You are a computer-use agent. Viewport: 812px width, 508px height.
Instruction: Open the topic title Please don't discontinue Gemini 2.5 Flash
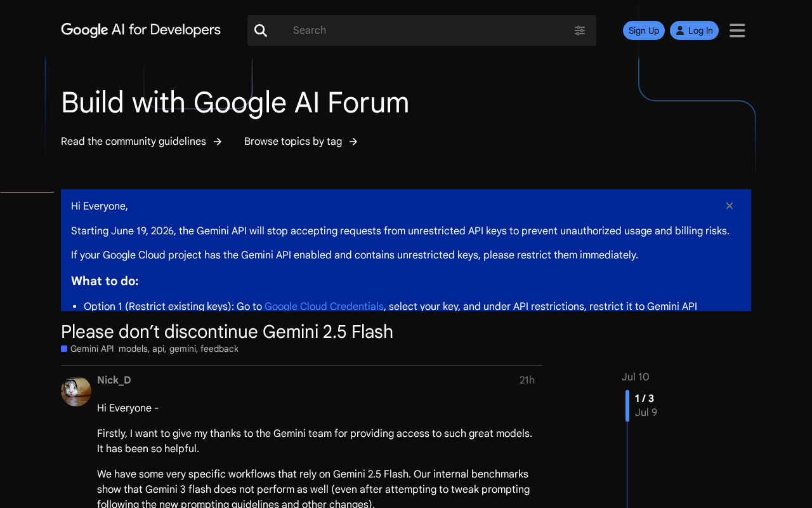227,331
